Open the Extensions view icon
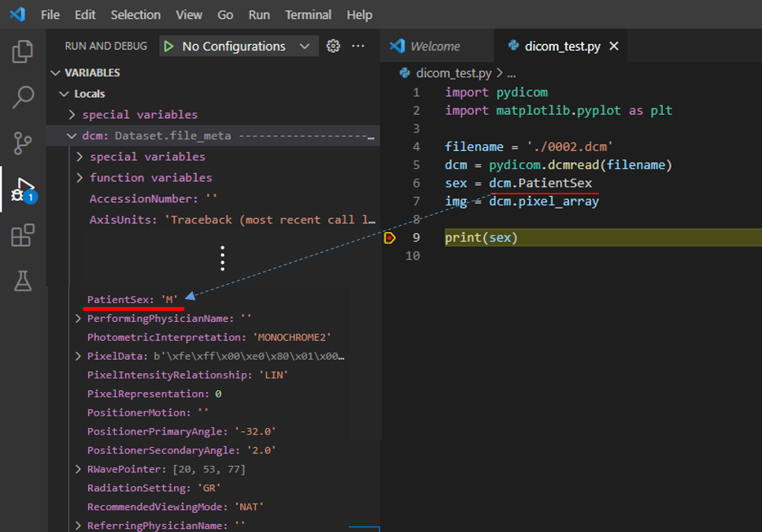 pos(22,235)
